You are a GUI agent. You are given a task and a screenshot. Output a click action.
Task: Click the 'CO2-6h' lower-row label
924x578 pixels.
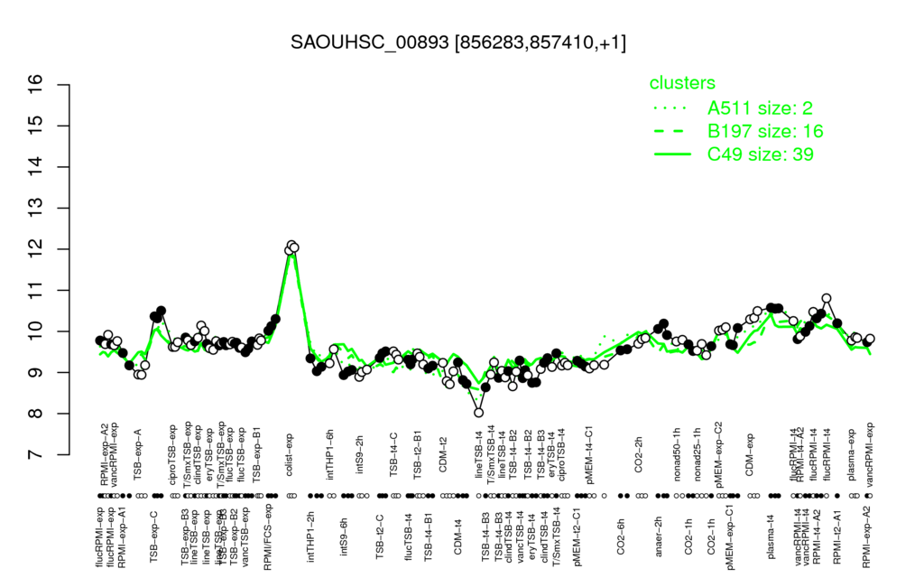click(x=620, y=536)
